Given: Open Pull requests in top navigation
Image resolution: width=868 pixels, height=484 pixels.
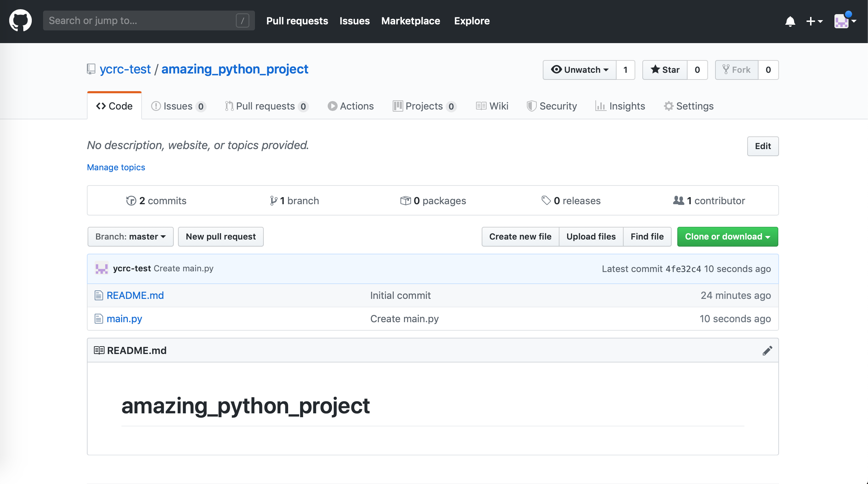Looking at the screenshot, I should [x=297, y=21].
